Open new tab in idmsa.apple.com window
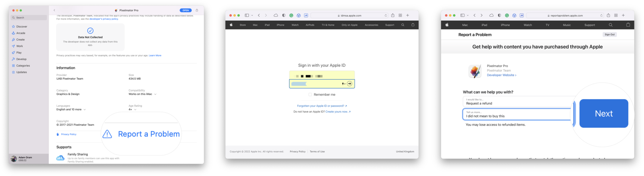The height and width of the screenshot is (176, 644). [408, 15]
